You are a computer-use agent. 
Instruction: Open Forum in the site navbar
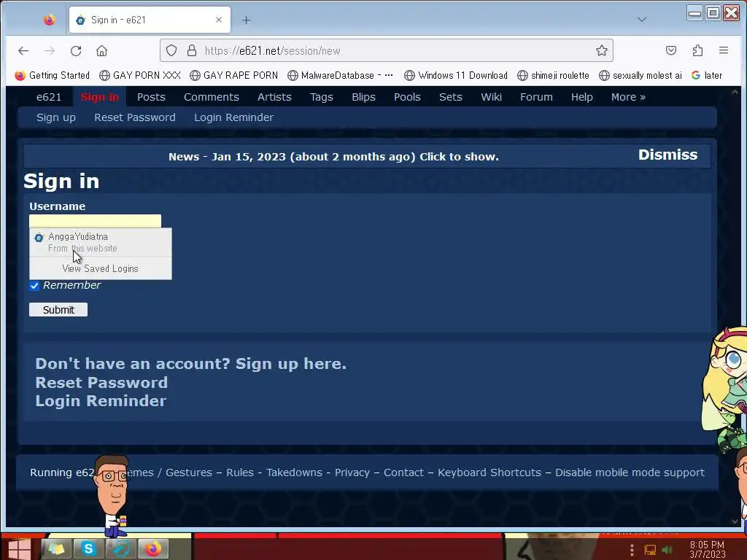(536, 97)
